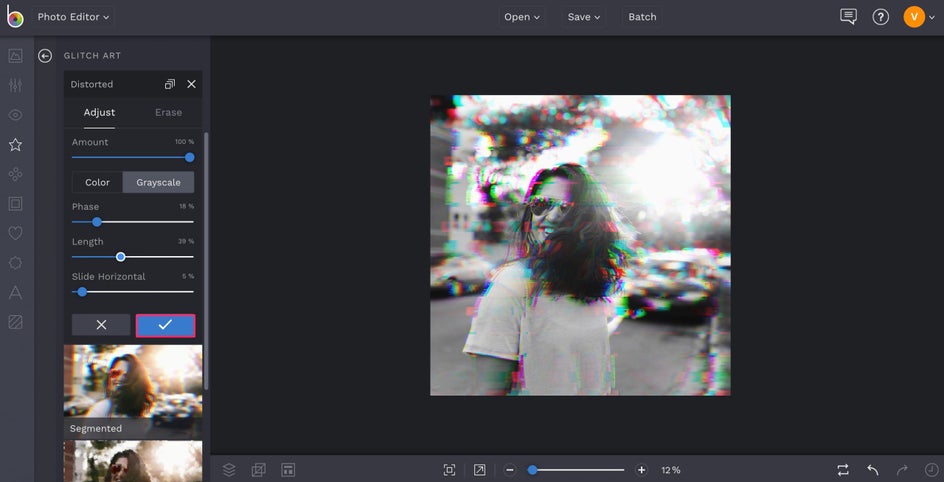The width and height of the screenshot is (944, 482).
Task: Click the Batch button
Action: coord(642,17)
